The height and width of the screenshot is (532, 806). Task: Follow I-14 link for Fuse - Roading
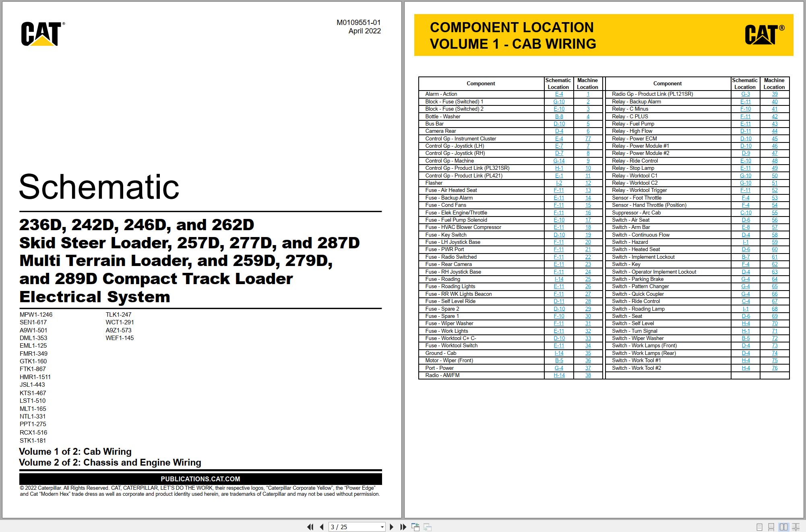pyautogui.click(x=559, y=279)
